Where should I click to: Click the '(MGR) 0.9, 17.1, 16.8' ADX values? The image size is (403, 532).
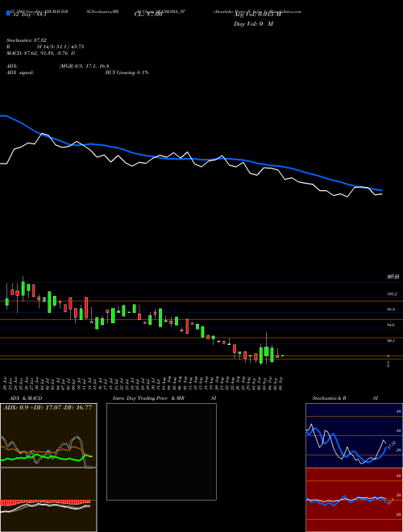click(x=84, y=66)
